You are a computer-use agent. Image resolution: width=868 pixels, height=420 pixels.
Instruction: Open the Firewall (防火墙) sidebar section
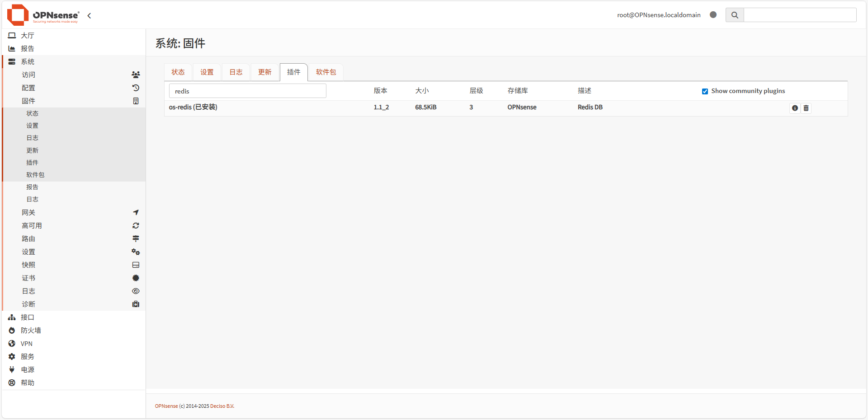pyautogui.click(x=31, y=331)
